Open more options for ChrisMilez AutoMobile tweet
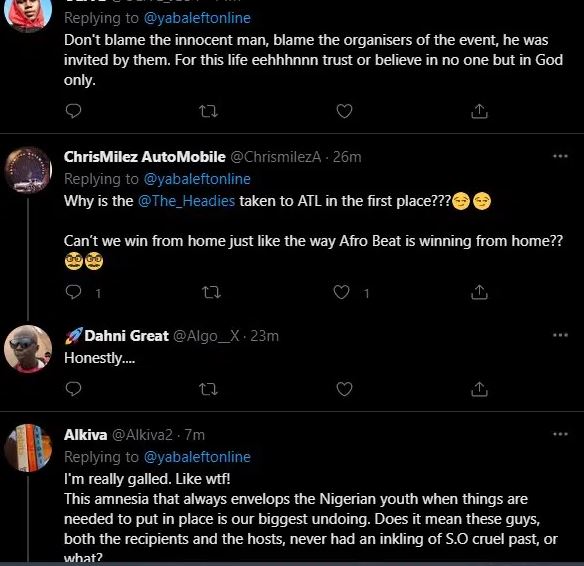 coord(560,156)
